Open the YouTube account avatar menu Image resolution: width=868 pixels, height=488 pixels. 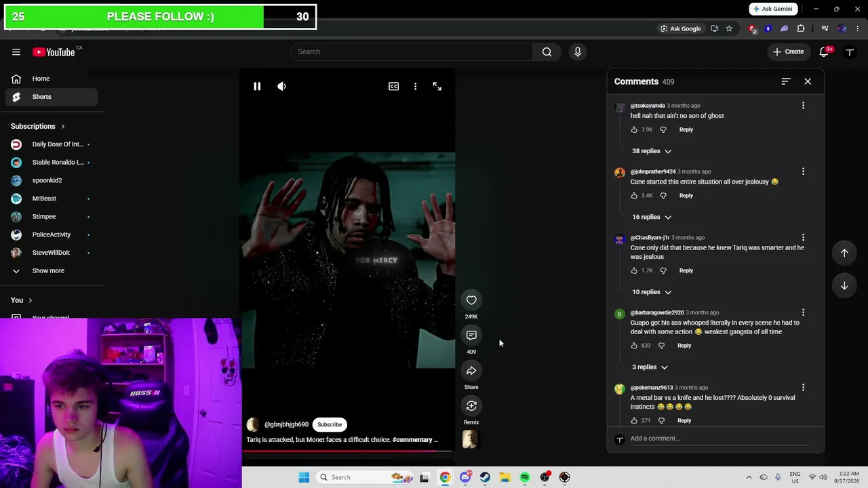coord(850,52)
